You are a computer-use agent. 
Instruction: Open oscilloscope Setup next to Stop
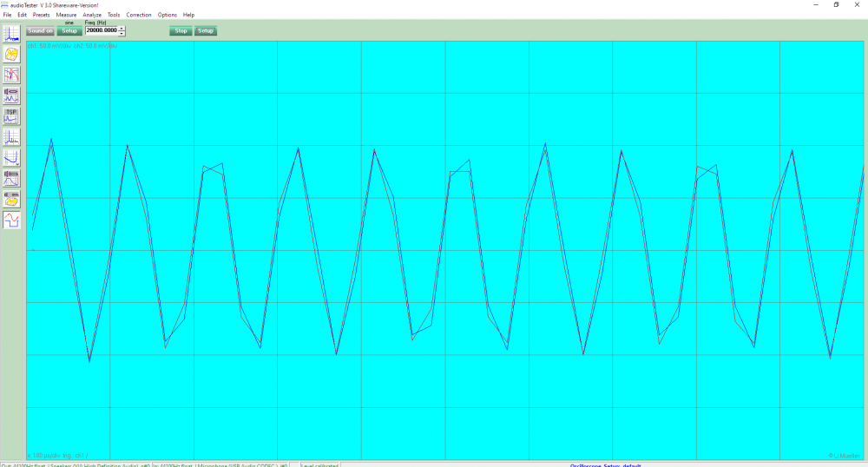206,31
